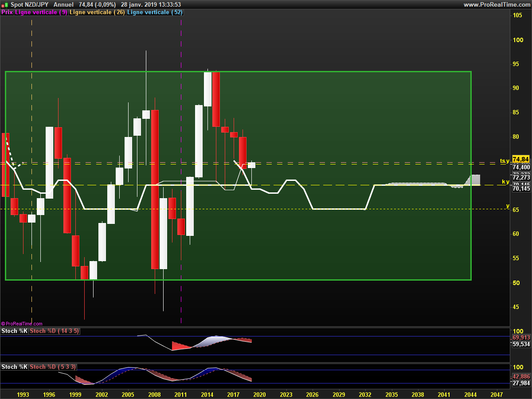Click the 85 price axis label
The image size is (532, 399).
tap(516, 112)
